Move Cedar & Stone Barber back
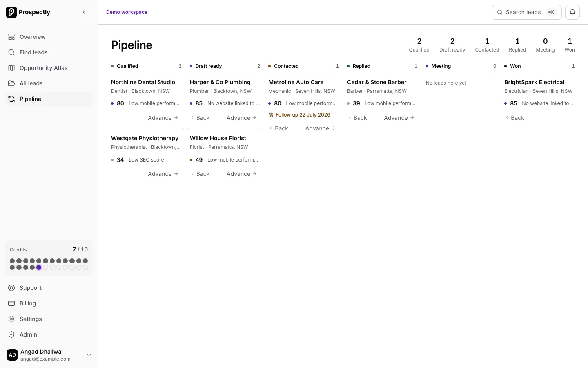The height and width of the screenshot is (368, 588). (358, 118)
